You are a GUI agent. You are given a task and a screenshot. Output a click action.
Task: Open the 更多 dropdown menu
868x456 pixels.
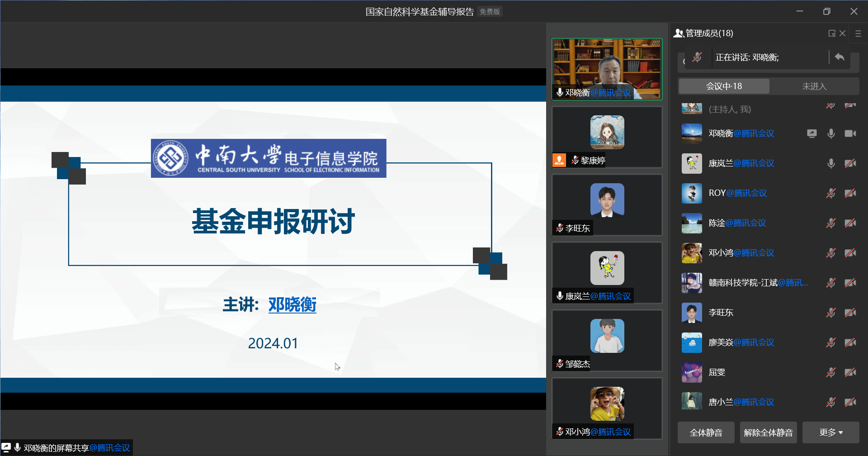830,432
